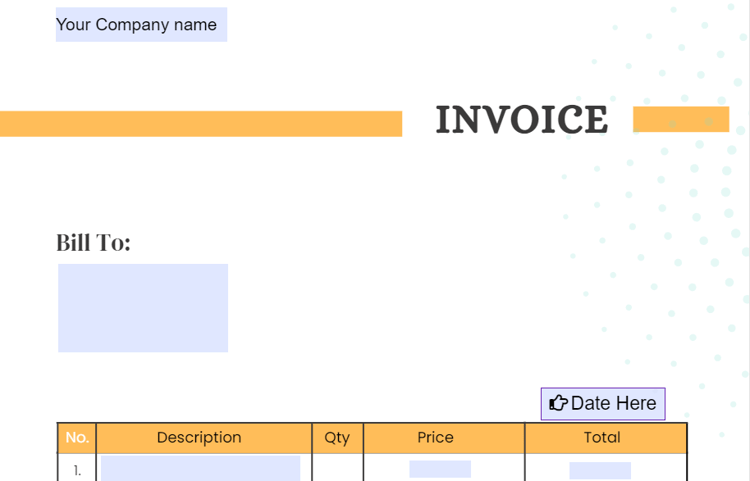
Task: Click the large Bill To address field
Action: click(143, 308)
